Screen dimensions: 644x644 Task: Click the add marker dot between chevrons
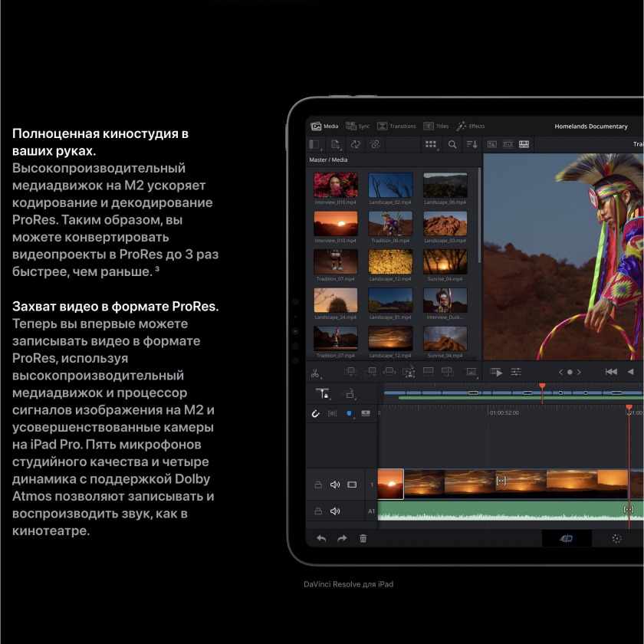[570, 372]
